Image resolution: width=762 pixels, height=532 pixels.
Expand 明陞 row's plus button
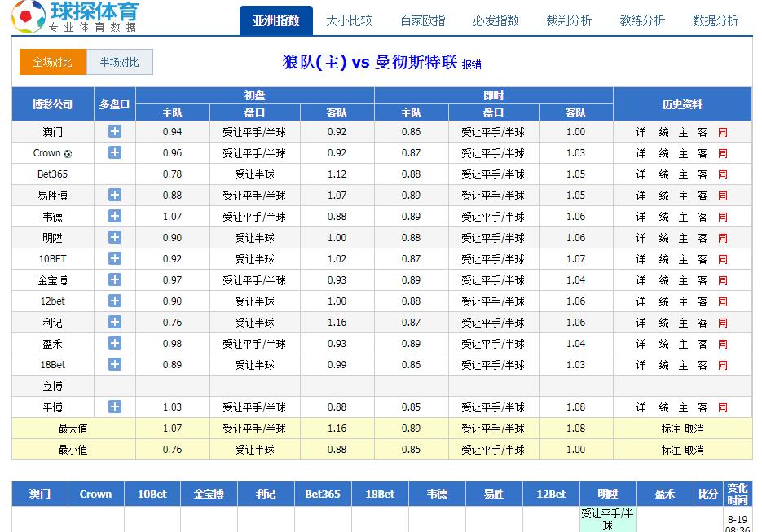(115, 238)
